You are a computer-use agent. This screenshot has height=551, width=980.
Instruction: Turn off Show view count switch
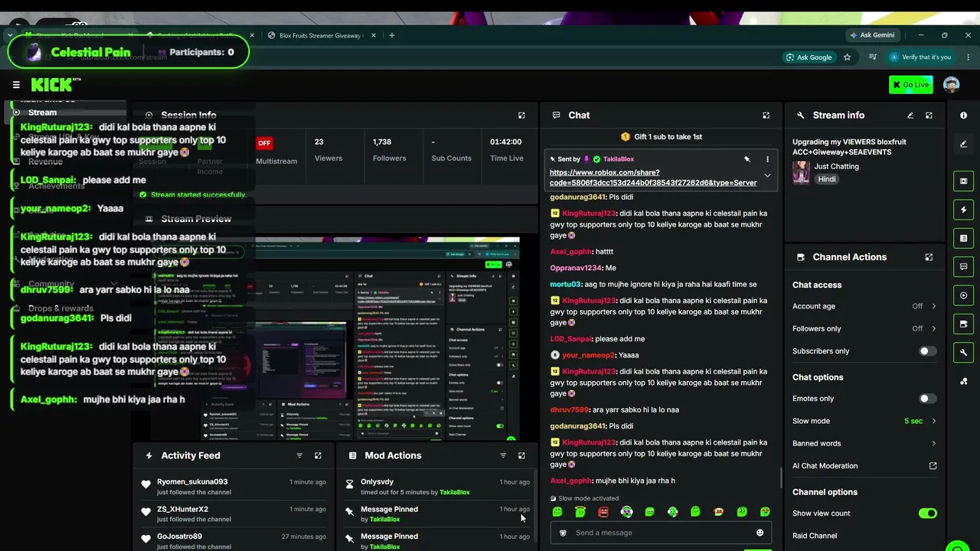point(927,514)
